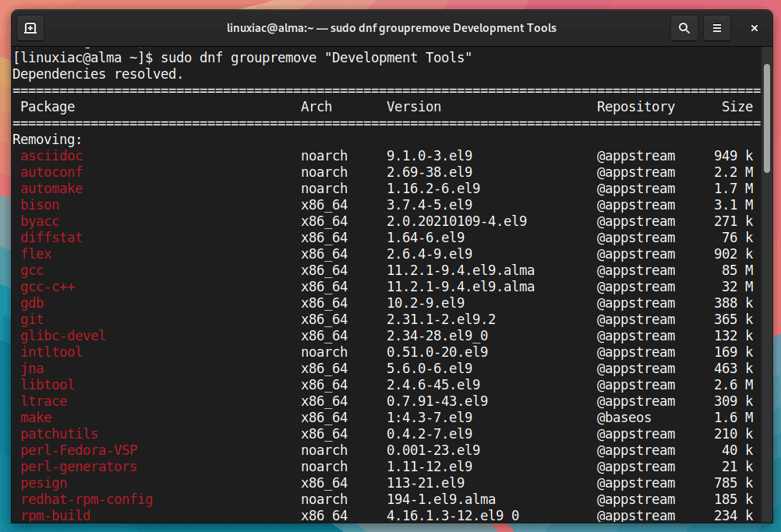Click the pesign package name

44,483
